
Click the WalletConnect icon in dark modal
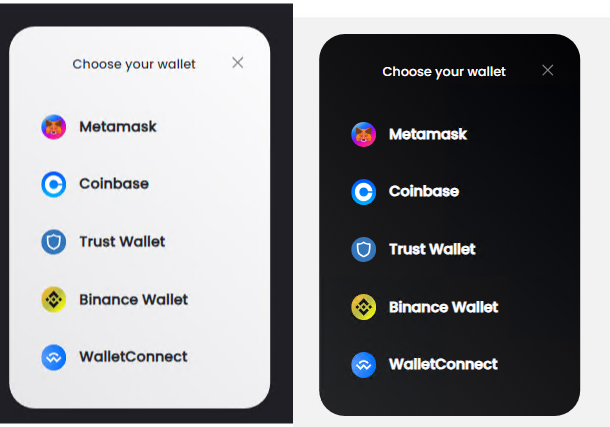click(x=363, y=364)
